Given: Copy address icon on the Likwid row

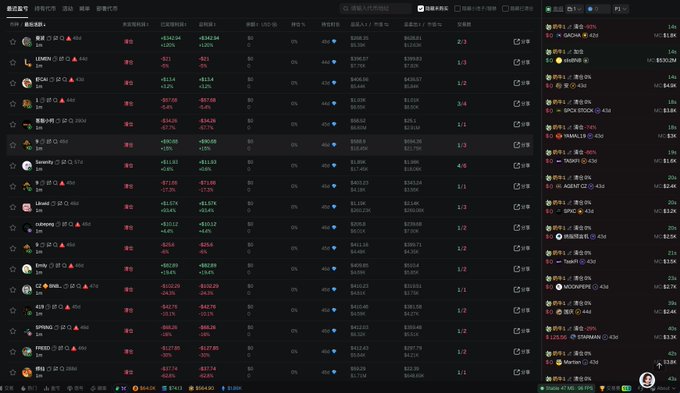Looking at the screenshot, I should pos(53,203).
